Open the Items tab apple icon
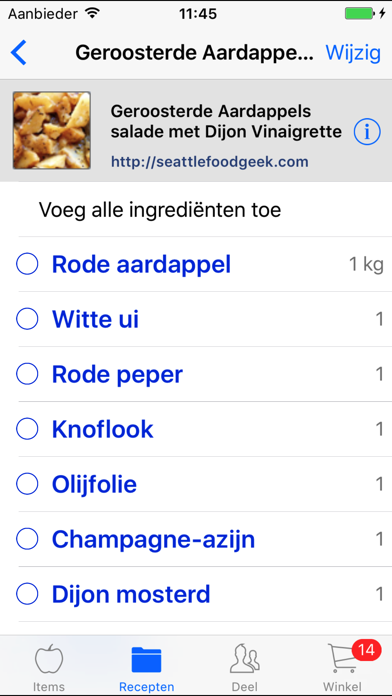The height and width of the screenshot is (696, 392). click(x=49, y=660)
